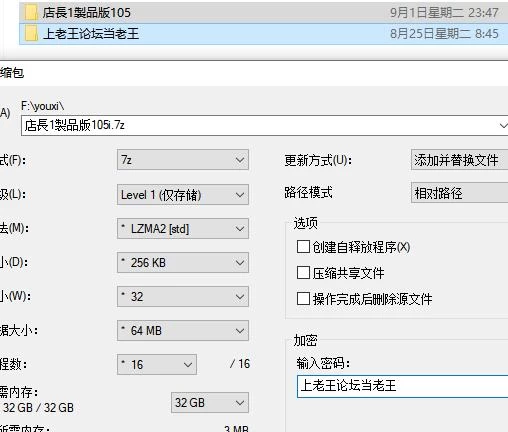This screenshot has height=432, width=508.
Task: Click the F:\youxi\ path label
Action: click(x=42, y=106)
